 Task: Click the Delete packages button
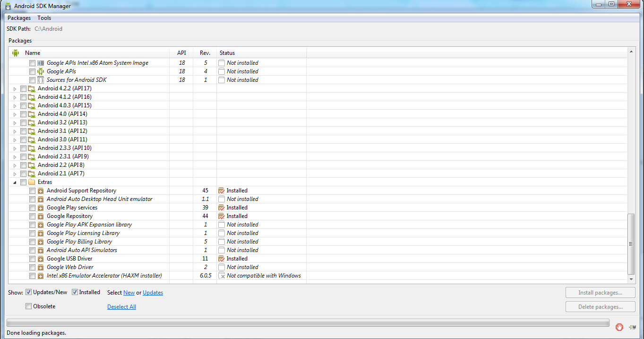click(x=600, y=307)
